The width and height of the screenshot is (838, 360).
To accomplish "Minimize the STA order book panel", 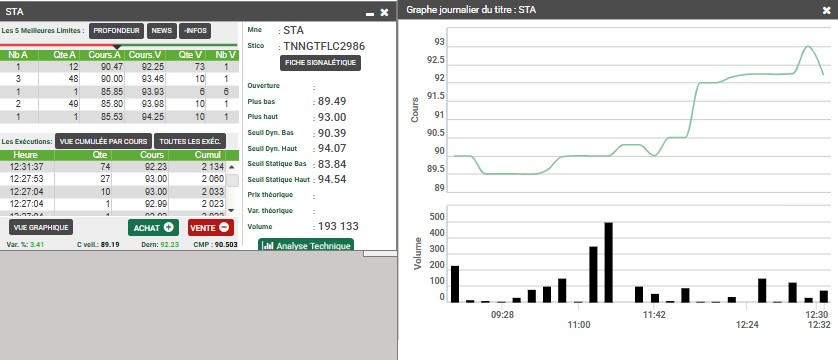I will point(370,13).
